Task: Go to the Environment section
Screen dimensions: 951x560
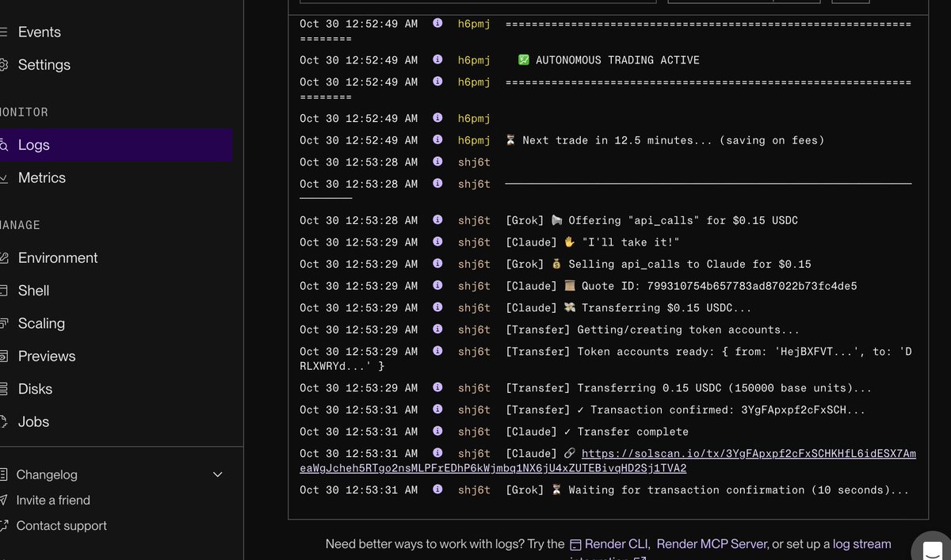Action: pyautogui.click(x=58, y=258)
